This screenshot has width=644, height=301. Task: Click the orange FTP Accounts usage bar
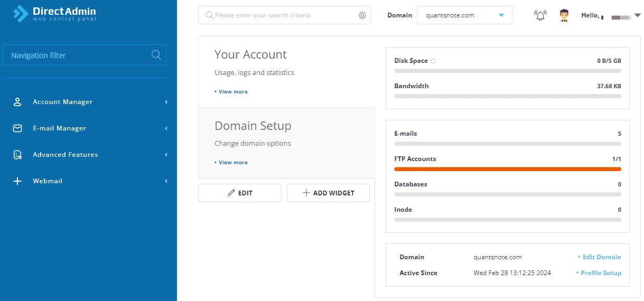click(x=507, y=169)
